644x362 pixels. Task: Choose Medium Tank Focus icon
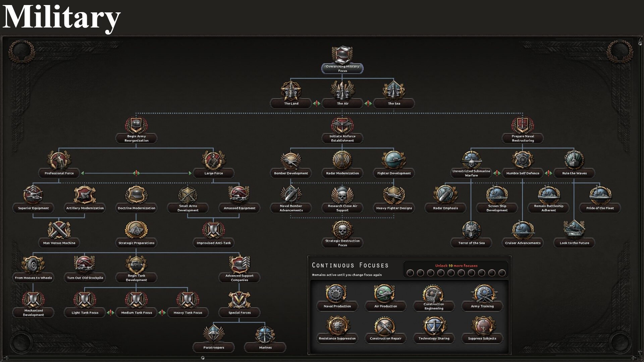136,299
